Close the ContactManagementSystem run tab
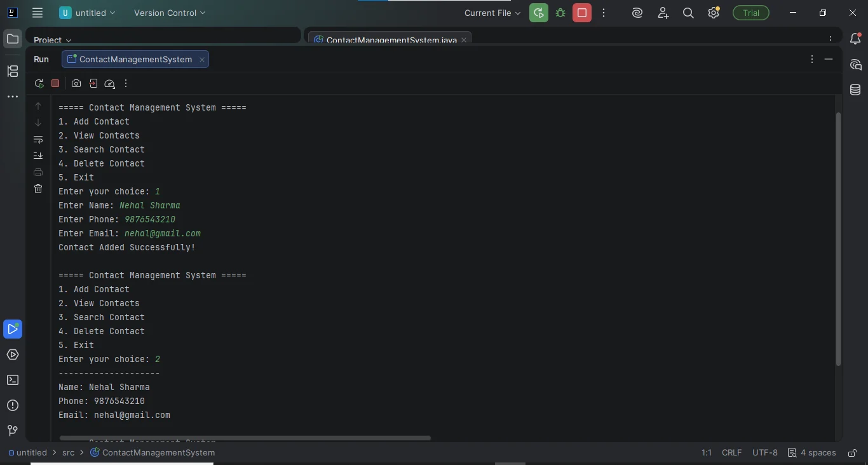 pyautogui.click(x=202, y=60)
